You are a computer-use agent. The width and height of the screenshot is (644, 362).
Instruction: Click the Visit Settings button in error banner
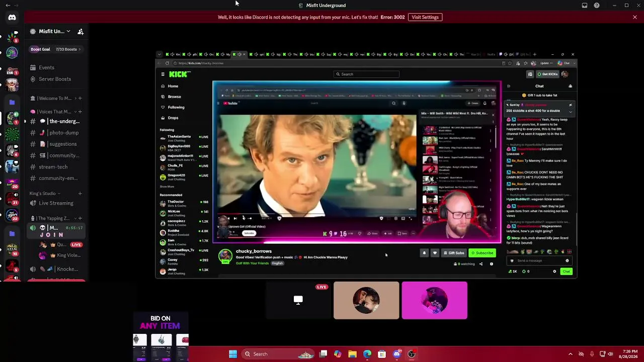coord(425,17)
